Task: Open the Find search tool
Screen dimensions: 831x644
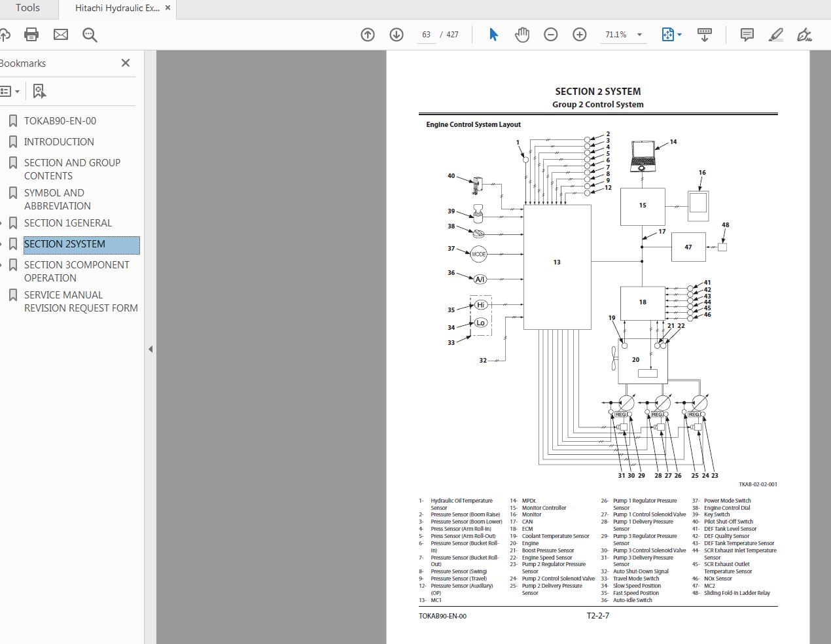Action: pos(90,35)
